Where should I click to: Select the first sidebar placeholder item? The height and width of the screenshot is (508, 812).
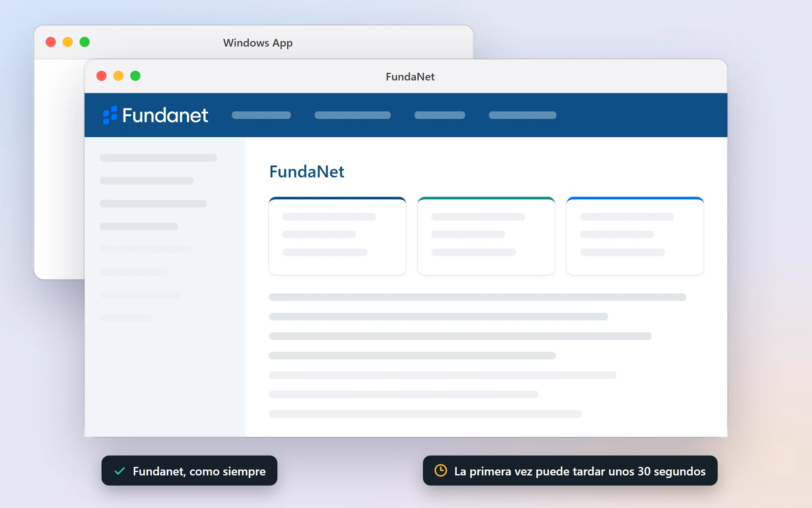tap(158, 158)
